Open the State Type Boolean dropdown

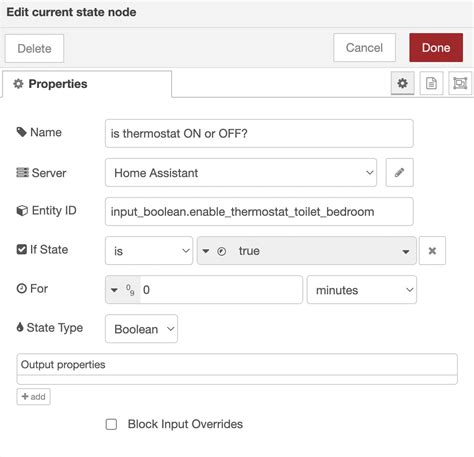(x=141, y=329)
